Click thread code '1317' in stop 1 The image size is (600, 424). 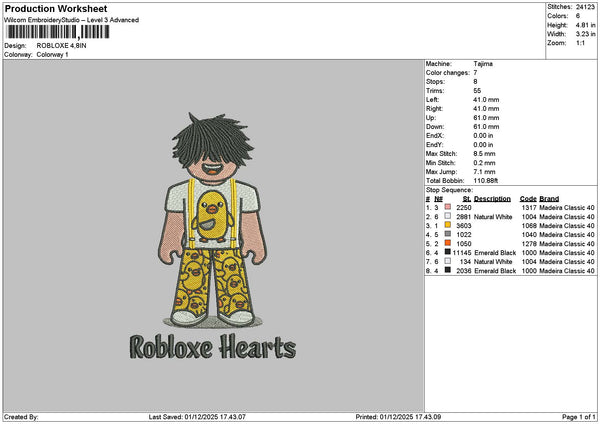tap(529, 208)
